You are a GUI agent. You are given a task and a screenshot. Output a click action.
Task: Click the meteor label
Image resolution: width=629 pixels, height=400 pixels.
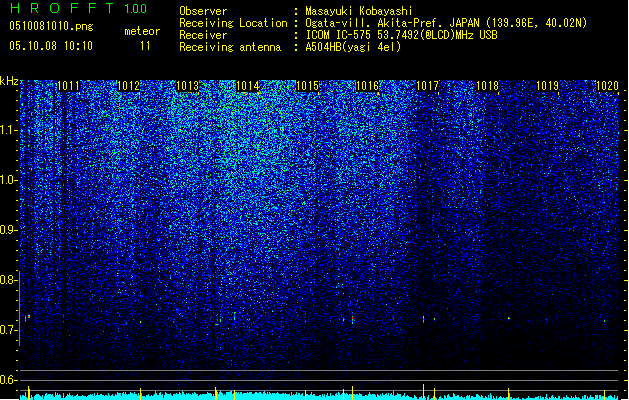tap(142, 31)
